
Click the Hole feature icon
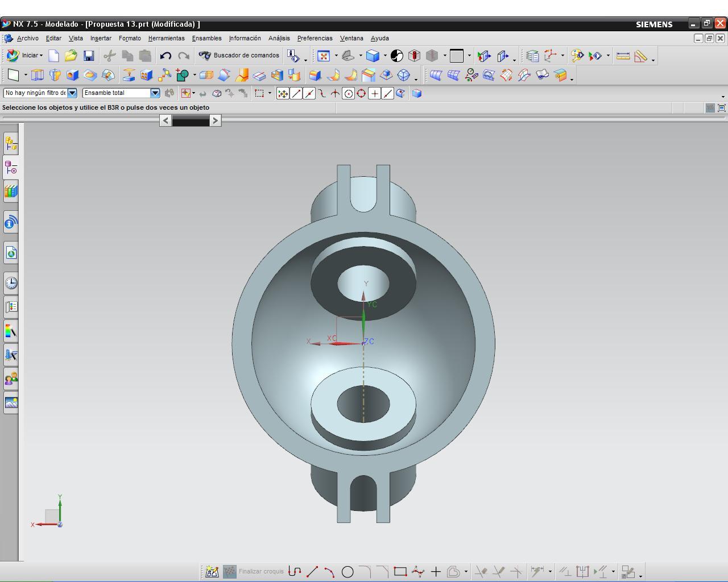(72, 75)
